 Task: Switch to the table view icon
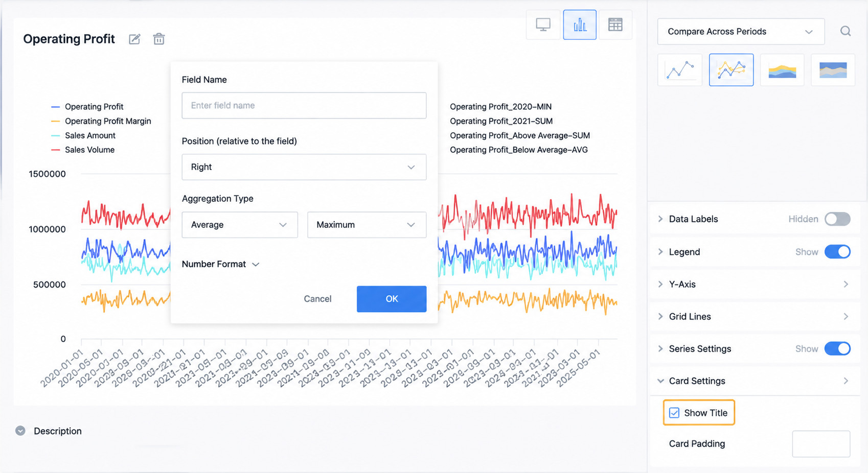[615, 25]
